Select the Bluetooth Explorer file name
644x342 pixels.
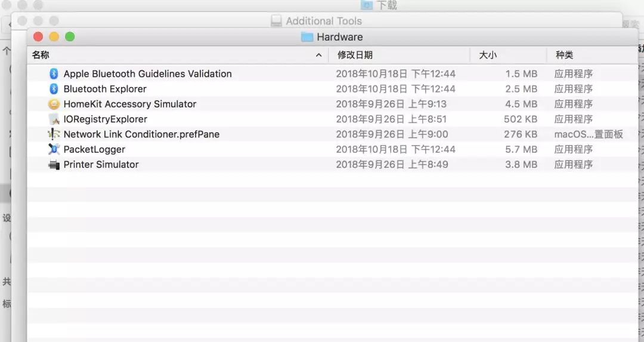[x=105, y=89]
